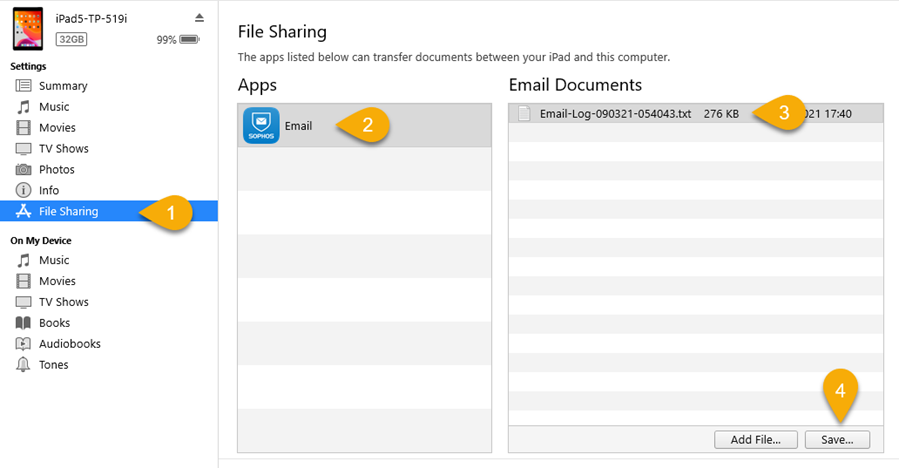899x468 pixels.
Task: Open Audiobooks on the device
Action: (69, 344)
